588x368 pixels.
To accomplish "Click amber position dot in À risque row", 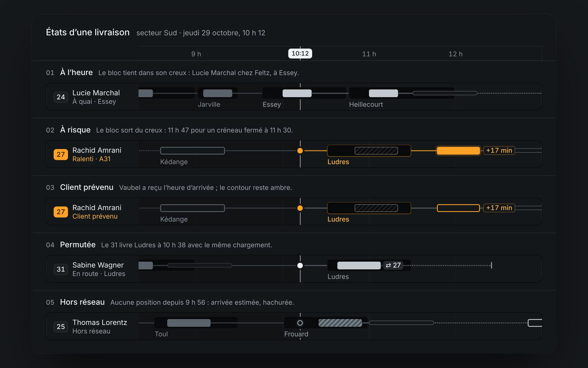I will tap(300, 151).
